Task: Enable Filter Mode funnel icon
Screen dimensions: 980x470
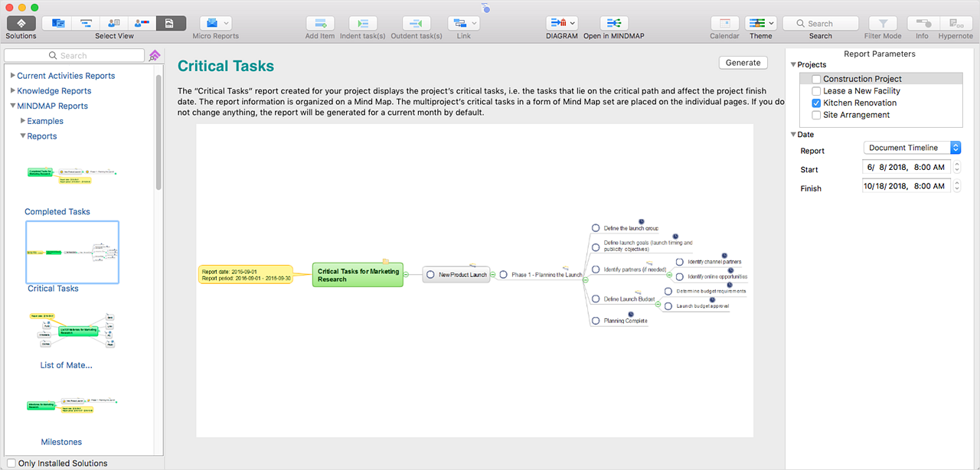Action: click(883, 23)
